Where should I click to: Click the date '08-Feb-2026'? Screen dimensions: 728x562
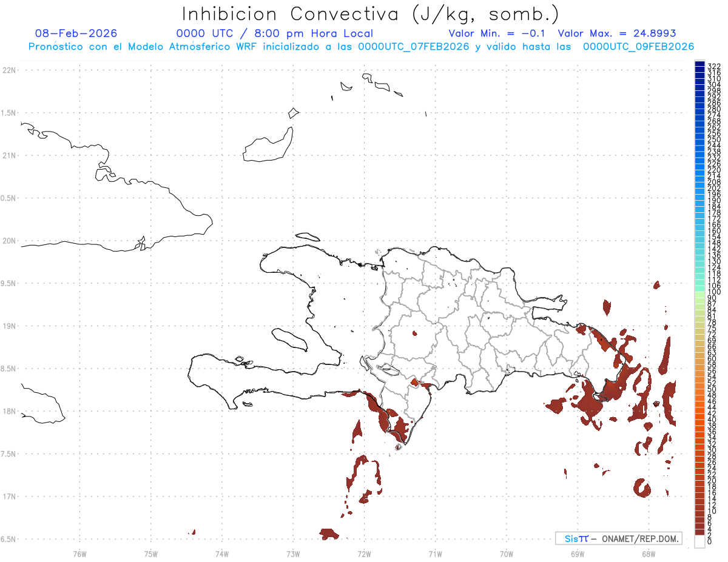pos(76,33)
